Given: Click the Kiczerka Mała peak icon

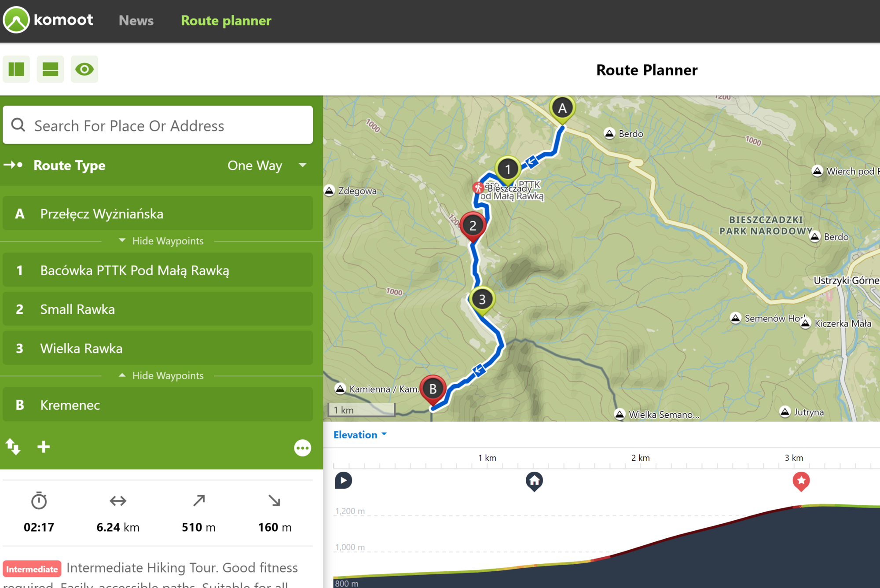Looking at the screenshot, I should tap(805, 323).
